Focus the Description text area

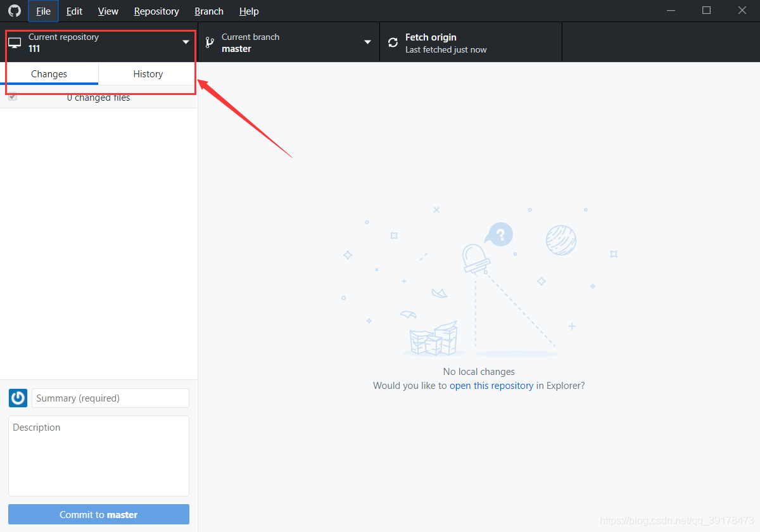[99, 456]
